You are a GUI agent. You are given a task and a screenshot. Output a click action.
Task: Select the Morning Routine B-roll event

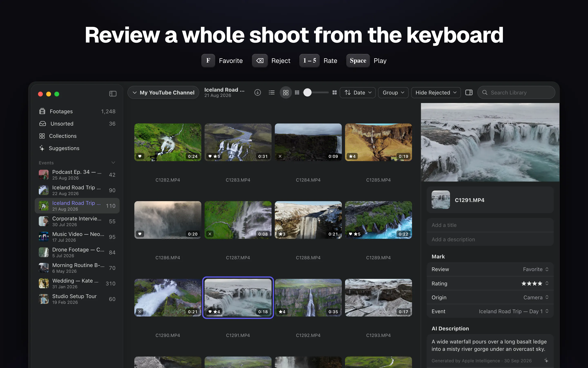click(77, 268)
